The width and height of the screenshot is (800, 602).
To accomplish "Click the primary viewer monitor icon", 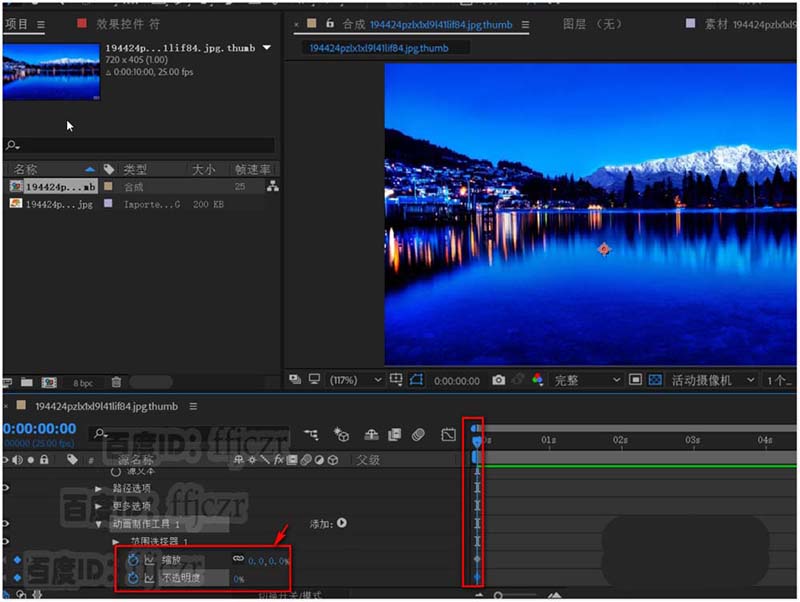I will (x=314, y=379).
